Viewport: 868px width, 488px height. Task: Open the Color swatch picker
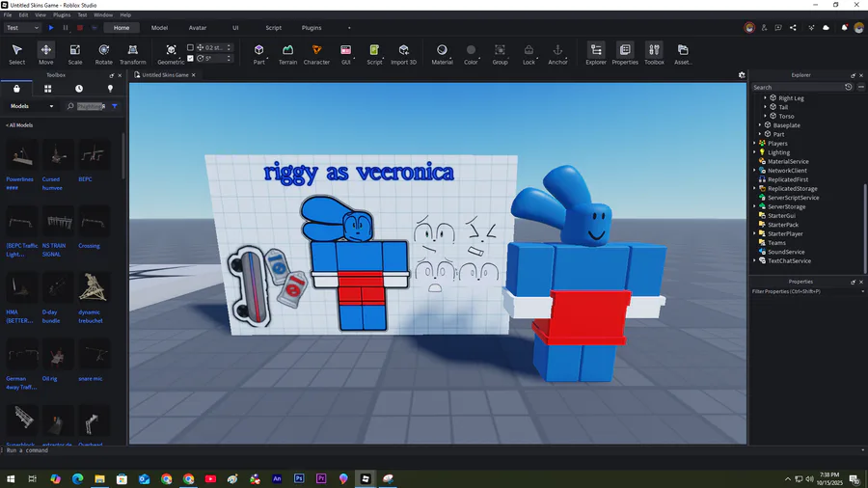click(471, 54)
